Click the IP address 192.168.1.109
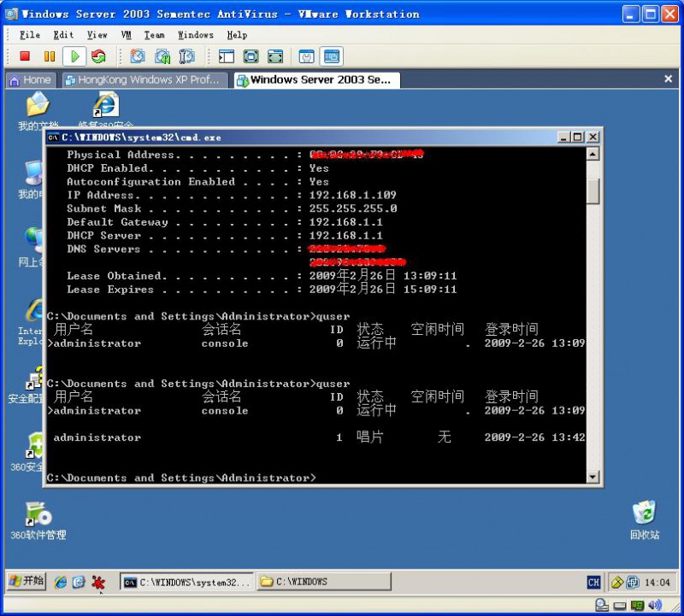Screen dimensions: 684x616 click(x=352, y=196)
